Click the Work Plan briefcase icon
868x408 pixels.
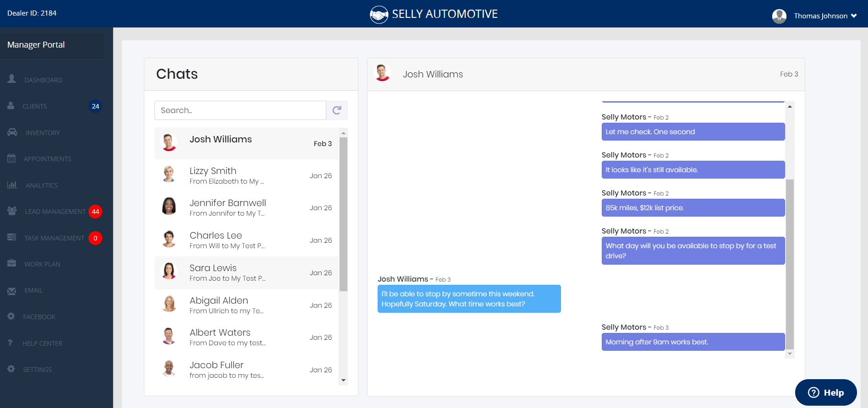point(12,263)
